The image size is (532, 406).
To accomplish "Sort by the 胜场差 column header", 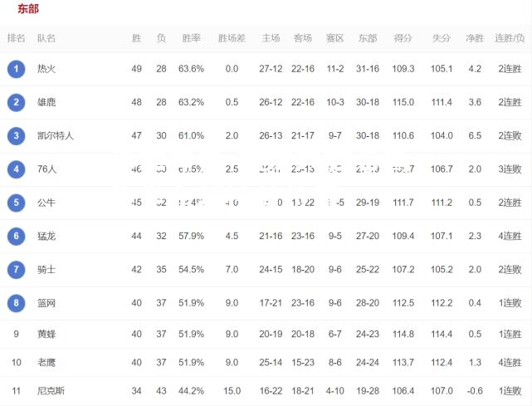I will (232, 38).
